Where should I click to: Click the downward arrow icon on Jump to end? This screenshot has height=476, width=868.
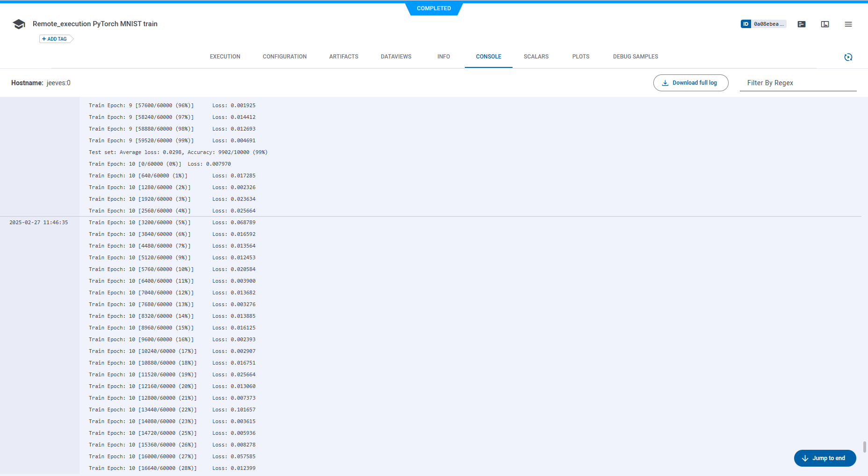click(x=804, y=458)
